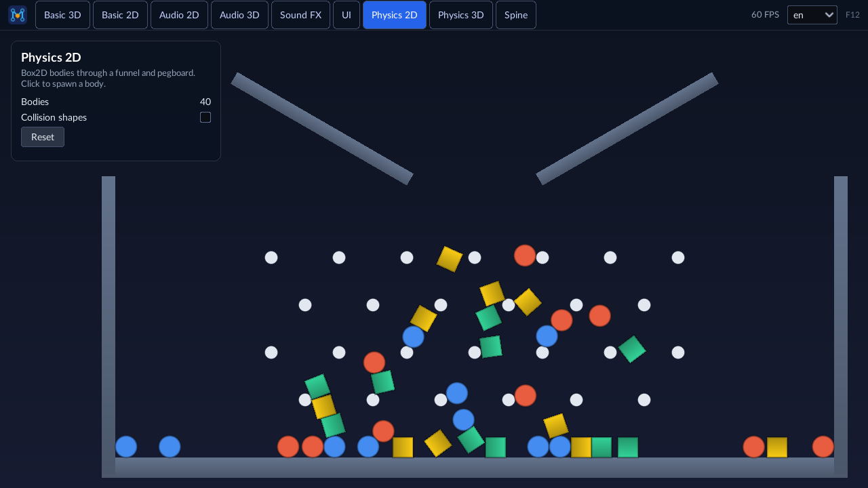Click the left funnel ramp

322,129
